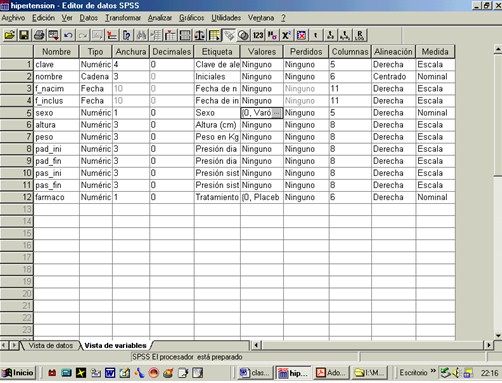Open the Dialog Recall toolbar icon
Screen dimensions: 502x383
tap(53, 35)
